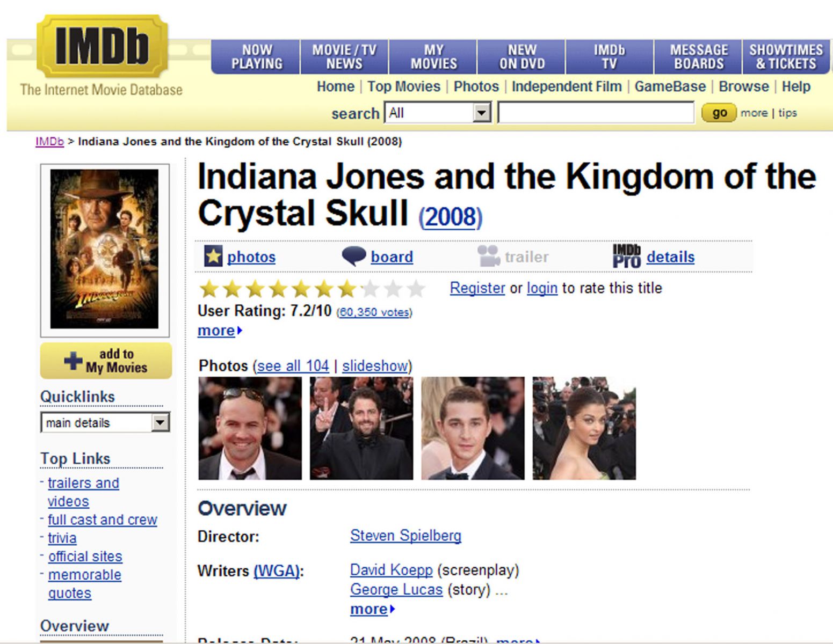Open trailers and videos sidebar link

point(83,492)
